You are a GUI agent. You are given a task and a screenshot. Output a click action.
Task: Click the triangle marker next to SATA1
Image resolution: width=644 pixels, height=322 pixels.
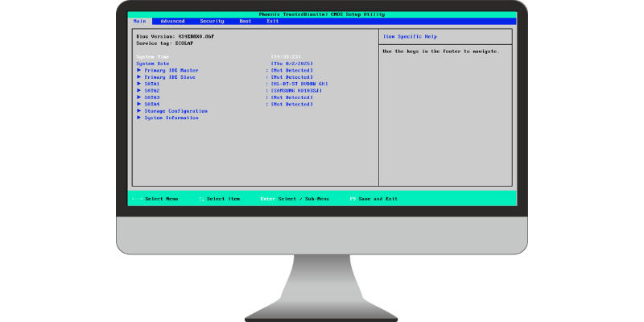coord(139,84)
